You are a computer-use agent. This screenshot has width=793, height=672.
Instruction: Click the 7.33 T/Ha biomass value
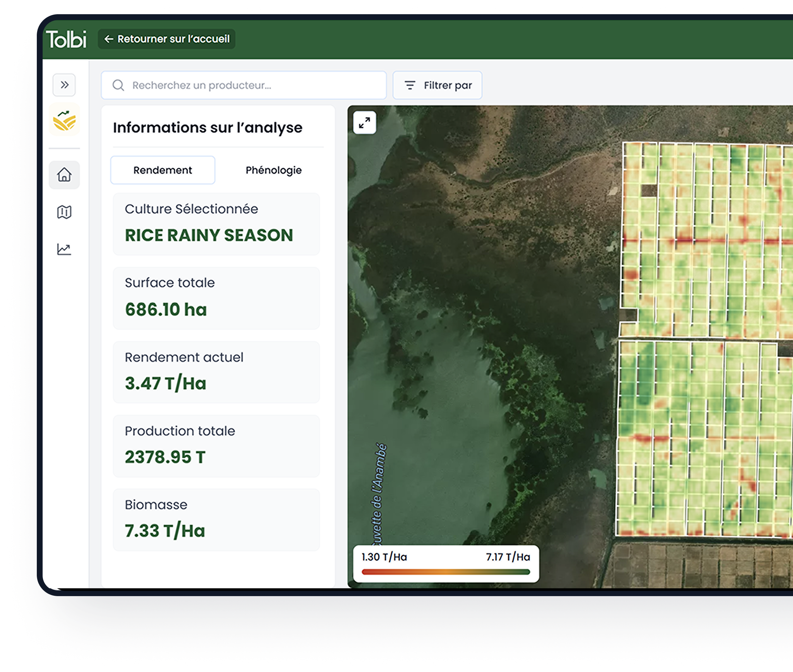(x=165, y=531)
